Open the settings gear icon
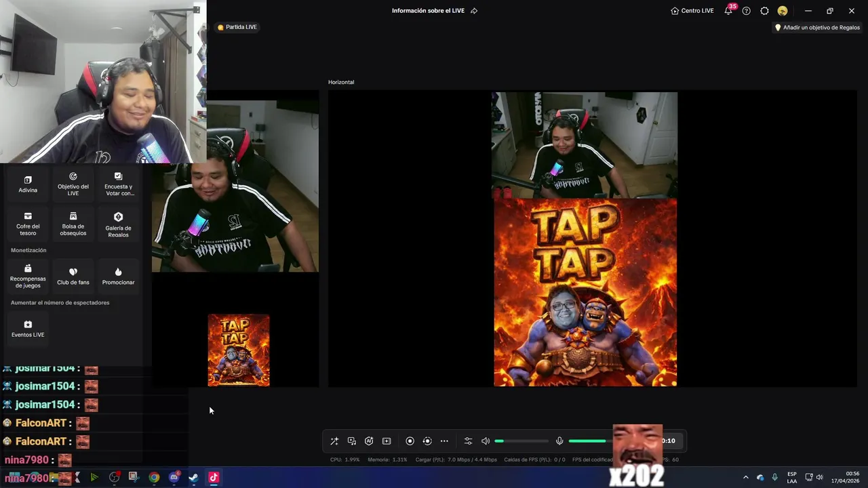This screenshot has height=488, width=868. tap(764, 11)
